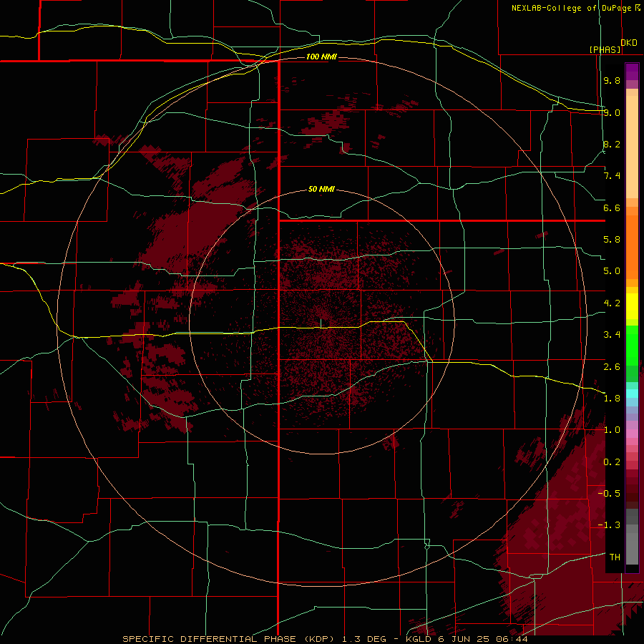This screenshot has width=644, height=644.
Task: Click the radar site marker at the rings' center
Action: 321,323
